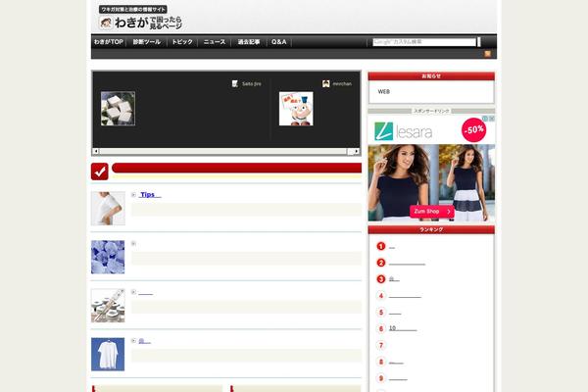Click the site logo face icon
The image size is (588, 392).
pos(106,23)
